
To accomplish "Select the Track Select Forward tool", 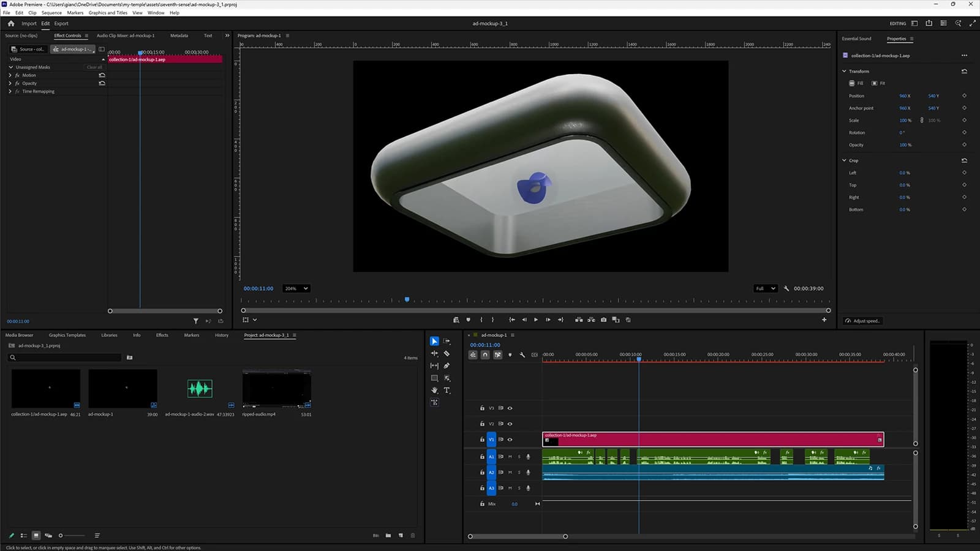I will coord(447,341).
